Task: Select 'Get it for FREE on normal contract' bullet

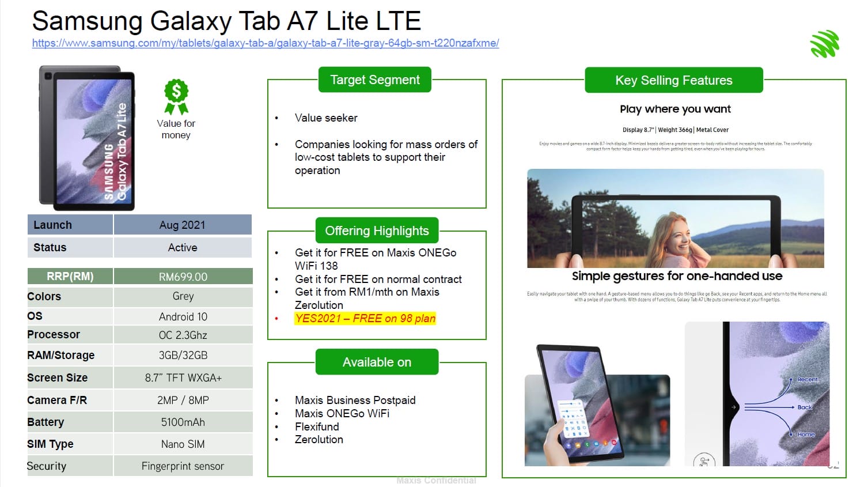Action: point(378,279)
